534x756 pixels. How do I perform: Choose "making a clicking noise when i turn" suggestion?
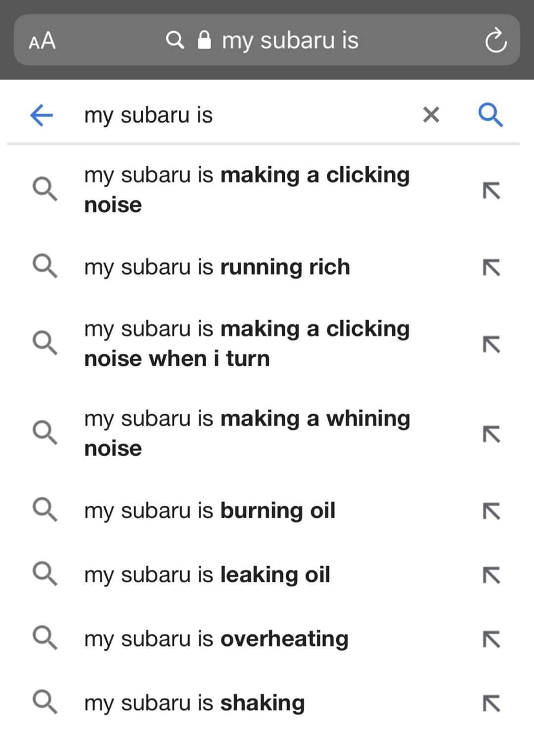point(246,343)
